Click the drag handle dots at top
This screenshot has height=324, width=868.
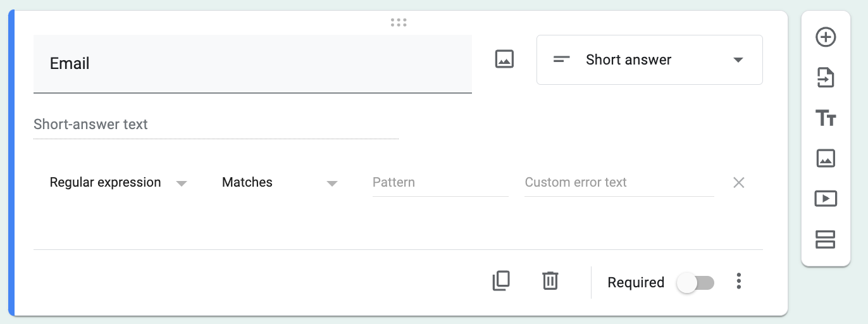pyautogui.click(x=399, y=23)
